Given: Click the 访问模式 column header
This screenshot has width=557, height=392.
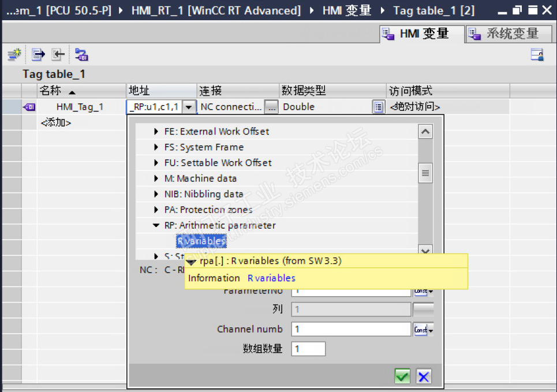Looking at the screenshot, I should [448, 91].
